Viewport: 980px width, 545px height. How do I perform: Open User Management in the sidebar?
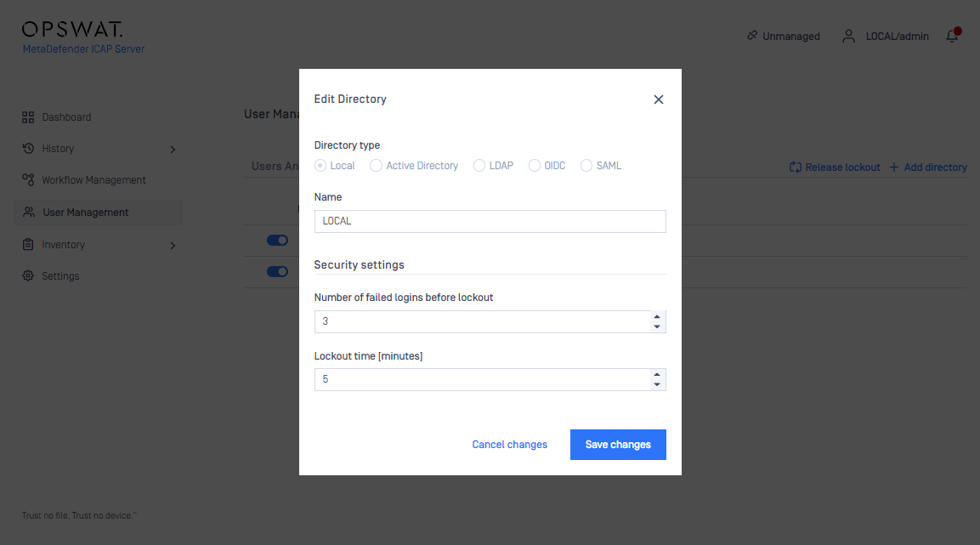pyautogui.click(x=86, y=213)
